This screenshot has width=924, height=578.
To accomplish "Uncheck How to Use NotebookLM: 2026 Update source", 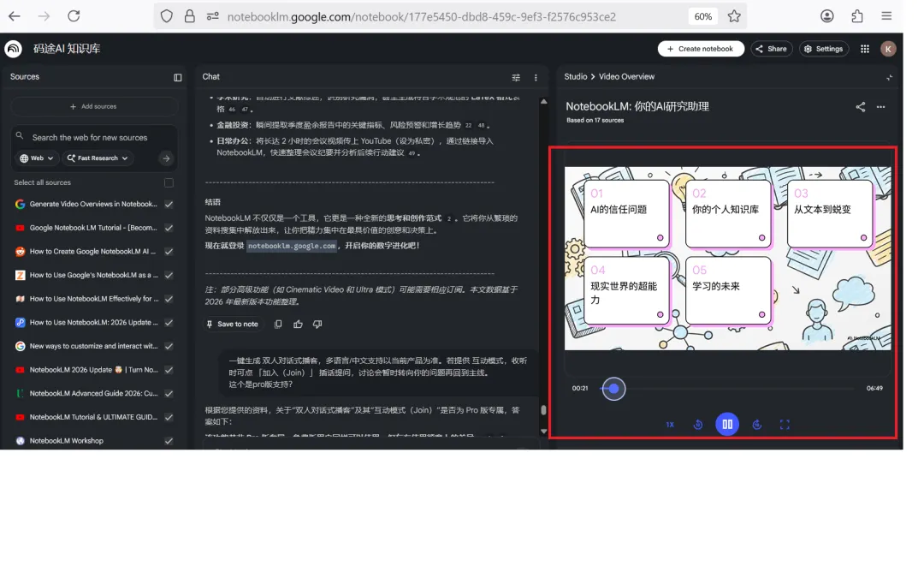I will tap(169, 323).
